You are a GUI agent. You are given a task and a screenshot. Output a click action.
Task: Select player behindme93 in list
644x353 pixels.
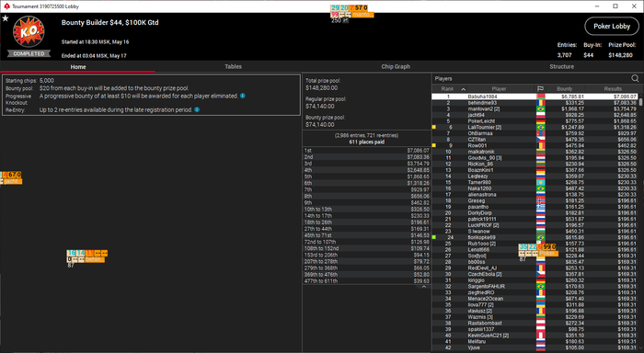535,103
